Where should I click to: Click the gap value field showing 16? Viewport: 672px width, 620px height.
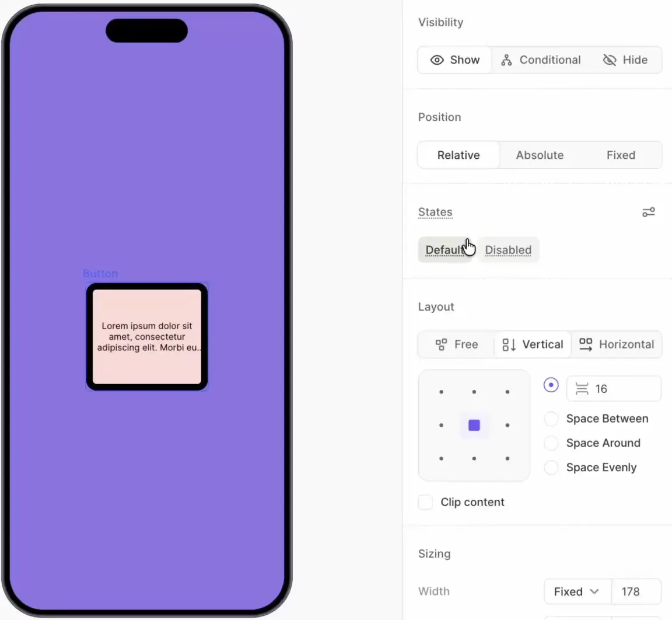[x=614, y=389]
